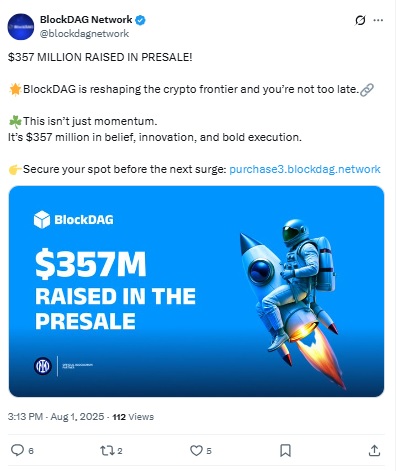
Task: Like the post with heart icon
Action: pos(196,451)
